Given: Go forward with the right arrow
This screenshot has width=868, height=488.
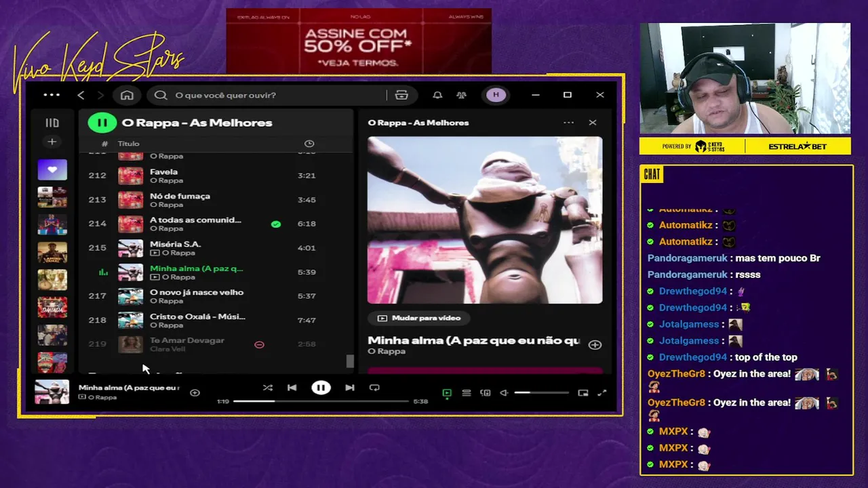Looking at the screenshot, I should coord(100,95).
